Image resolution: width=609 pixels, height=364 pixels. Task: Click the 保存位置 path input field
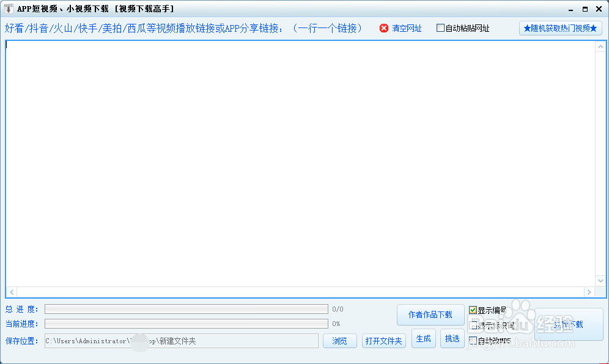point(182,341)
